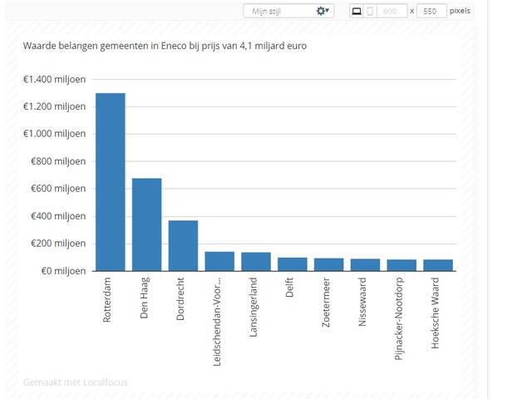Click the Delft bar
Viewport: 532px width, 399px height.
(293, 264)
